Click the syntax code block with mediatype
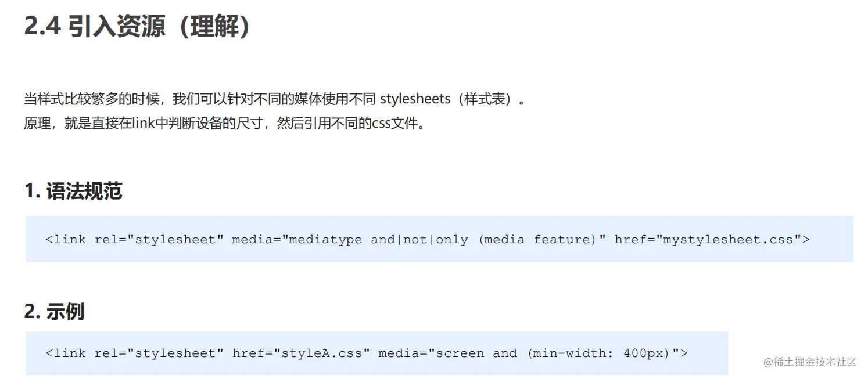Image resolution: width=868 pixels, height=379 pixels. point(439,239)
